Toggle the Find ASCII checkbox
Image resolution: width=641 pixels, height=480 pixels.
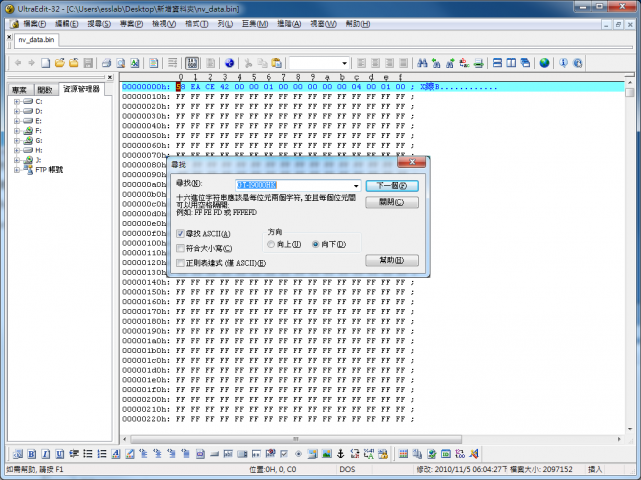pyautogui.click(x=180, y=233)
